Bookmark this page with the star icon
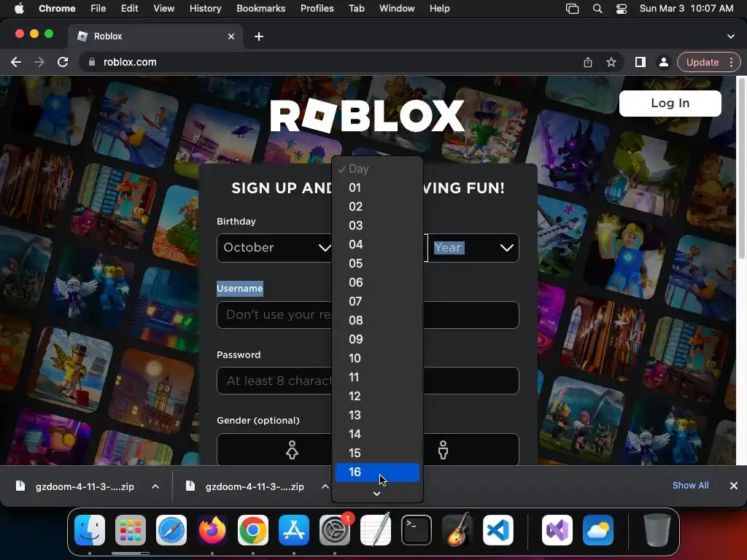This screenshot has height=560, width=747. coord(611,62)
